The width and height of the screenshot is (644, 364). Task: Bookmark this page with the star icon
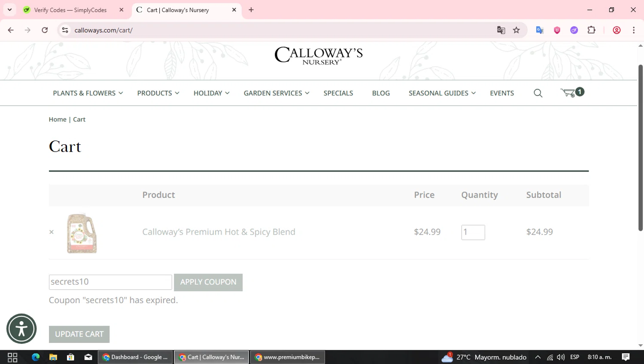516,30
